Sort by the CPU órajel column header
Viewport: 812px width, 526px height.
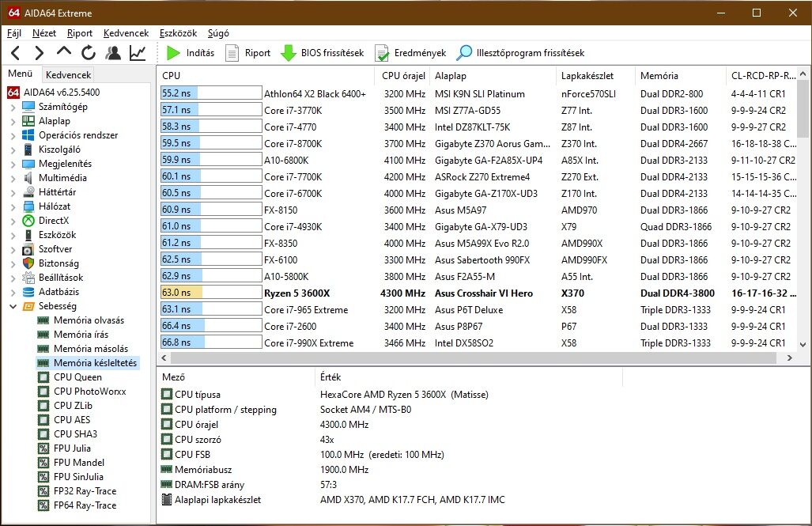[x=402, y=76]
